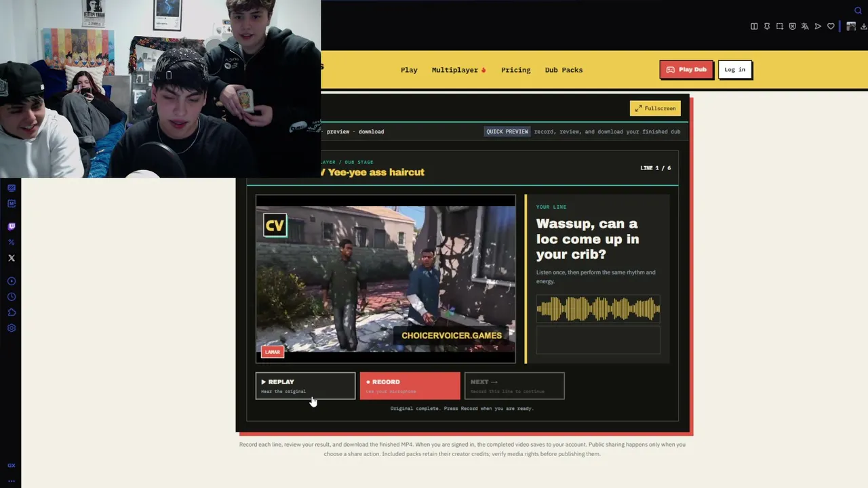Open the Pricing page
Viewport: 868px width, 488px height.
516,70
